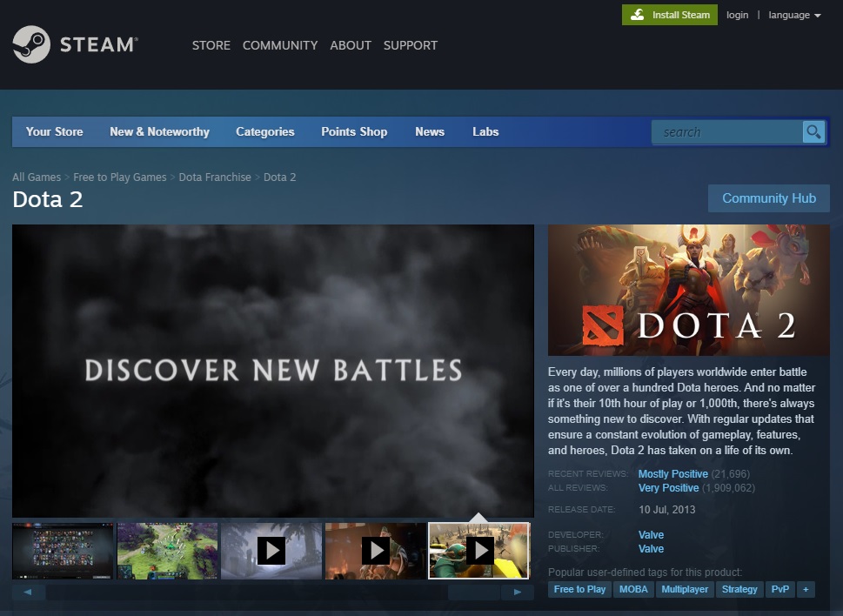Screen dimensions: 843x616
Task: Click the magnifier search button
Action: pyautogui.click(x=813, y=131)
